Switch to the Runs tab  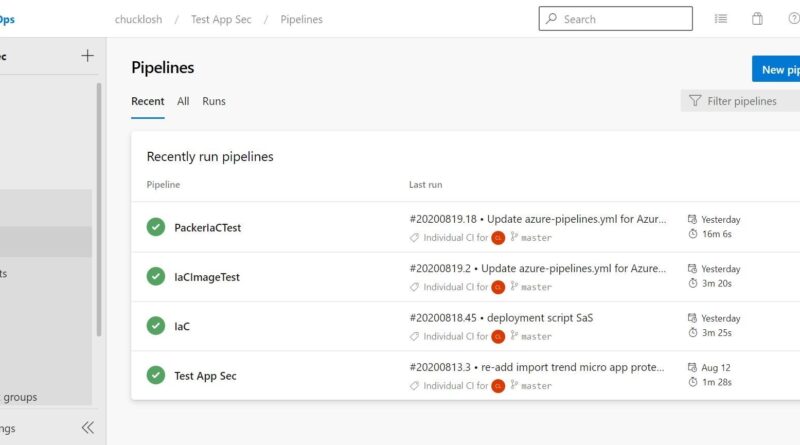(214, 101)
